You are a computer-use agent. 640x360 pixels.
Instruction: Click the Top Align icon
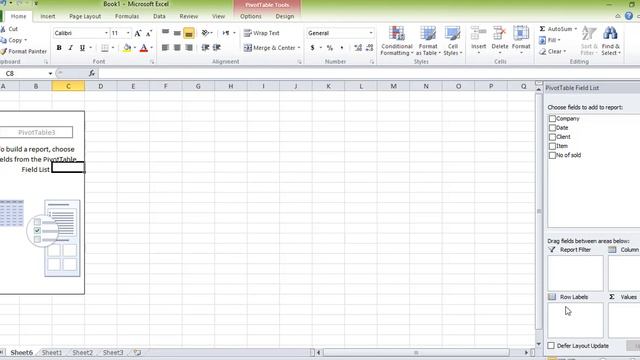pos(165,33)
